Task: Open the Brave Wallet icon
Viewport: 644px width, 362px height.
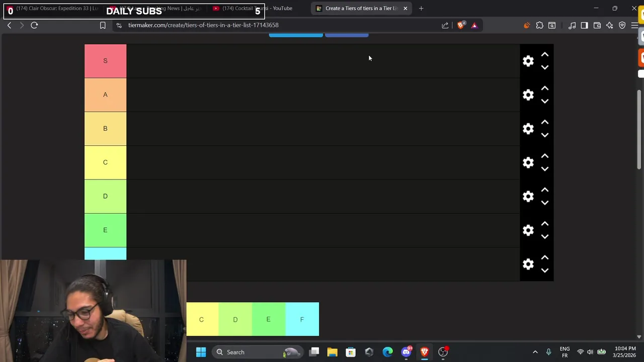Action: (x=597, y=25)
